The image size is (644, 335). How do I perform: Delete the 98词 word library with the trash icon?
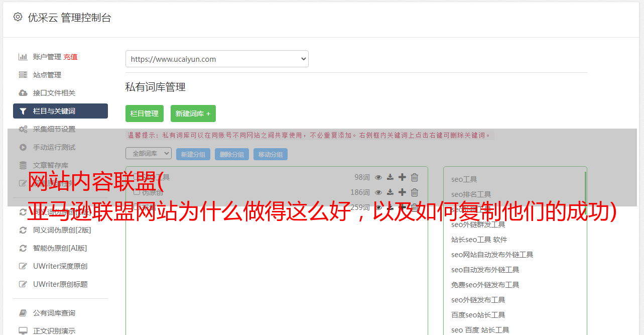[x=415, y=177]
